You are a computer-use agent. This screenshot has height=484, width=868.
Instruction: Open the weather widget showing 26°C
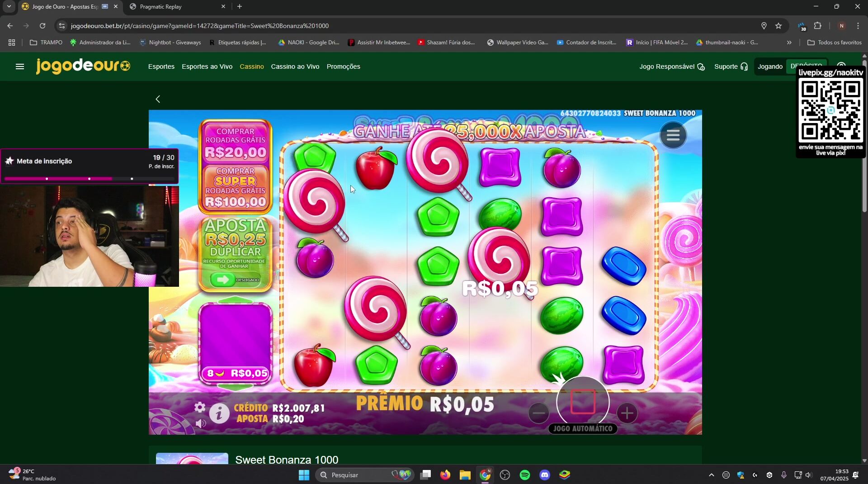(x=32, y=475)
